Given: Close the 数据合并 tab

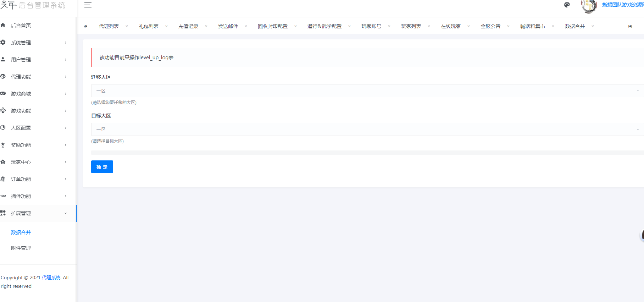Looking at the screenshot, I should tap(593, 26).
